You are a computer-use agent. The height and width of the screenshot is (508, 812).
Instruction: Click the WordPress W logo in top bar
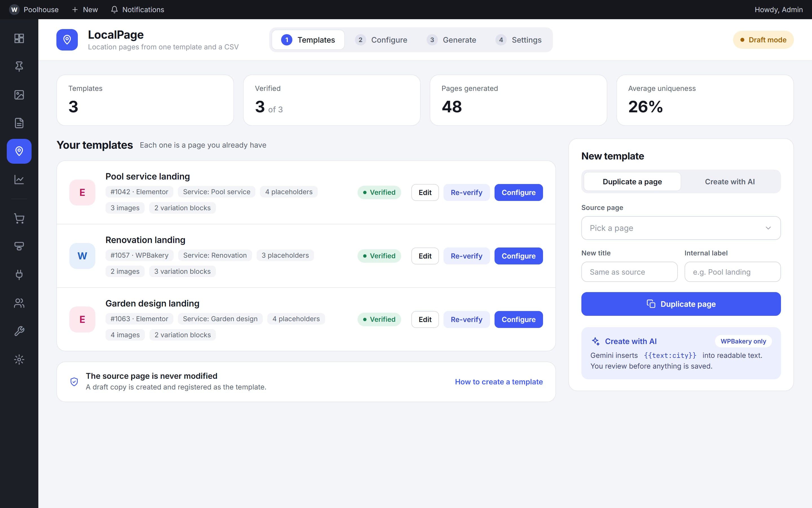tap(14, 9)
